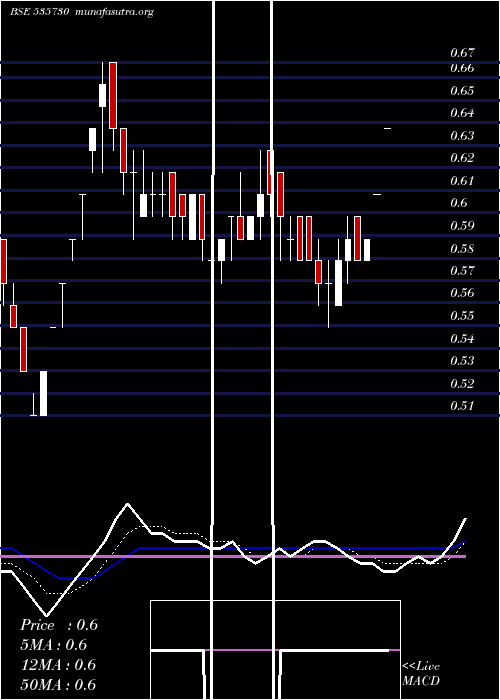Image resolution: width=500 pixels, height=700 pixels.
Task: Click the tallest red candlestick at the 0.66 peak
Action: pyautogui.click(x=113, y=96)
